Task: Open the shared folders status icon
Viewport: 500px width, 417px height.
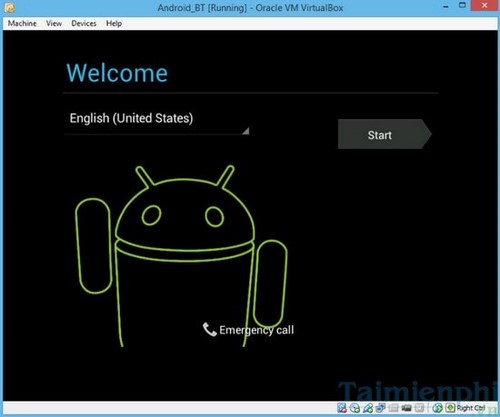Action: 393,408
